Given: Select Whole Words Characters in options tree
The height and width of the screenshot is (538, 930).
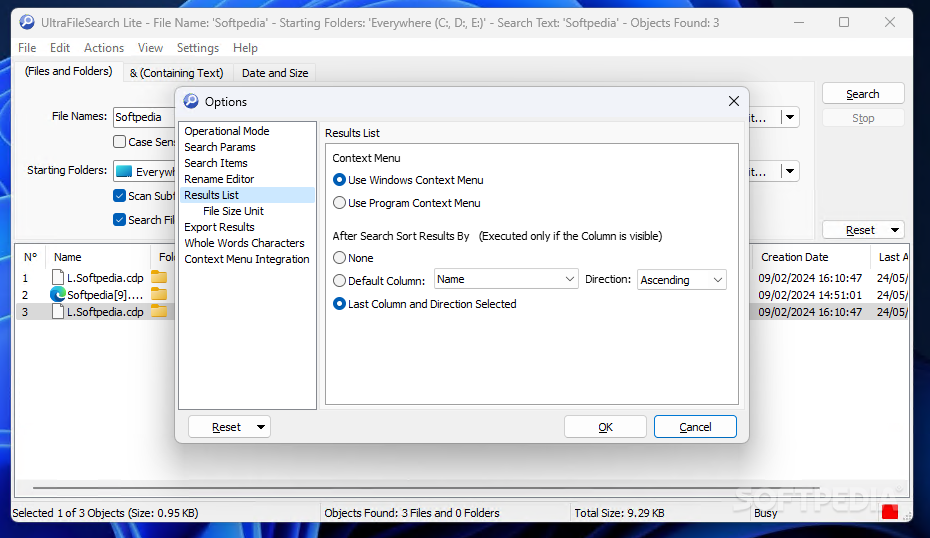Looking at the screenshot, I should 244,243.
